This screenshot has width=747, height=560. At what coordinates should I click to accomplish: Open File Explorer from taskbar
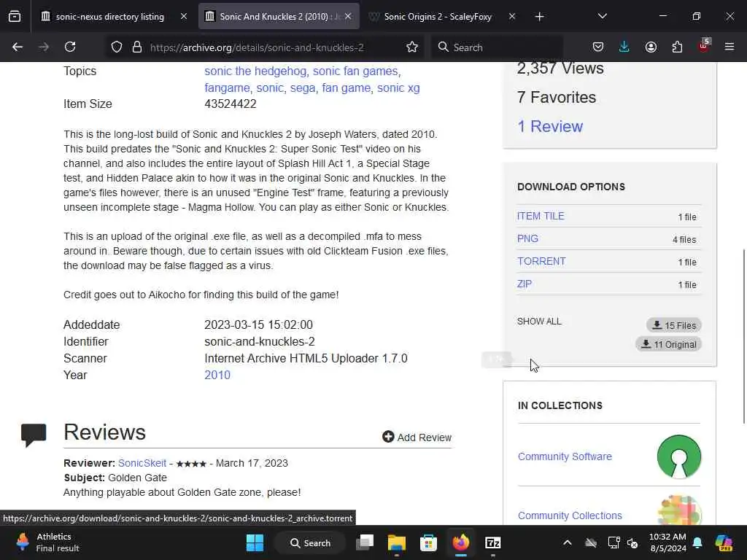click(x=396, y=542)
